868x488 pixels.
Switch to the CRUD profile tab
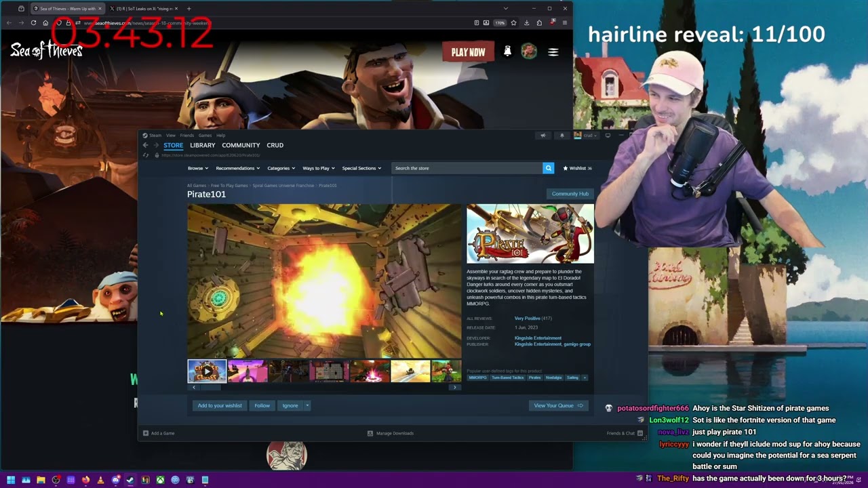[x=275, y=145]
